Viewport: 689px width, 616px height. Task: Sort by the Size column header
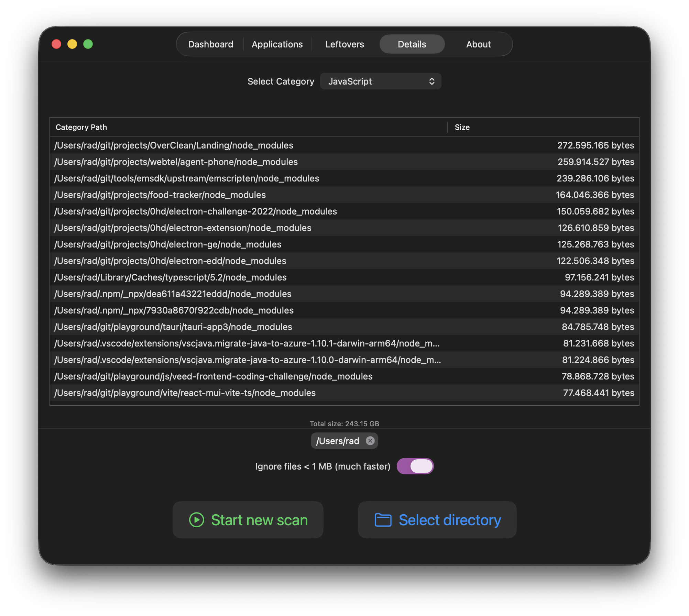pos(462,127)
